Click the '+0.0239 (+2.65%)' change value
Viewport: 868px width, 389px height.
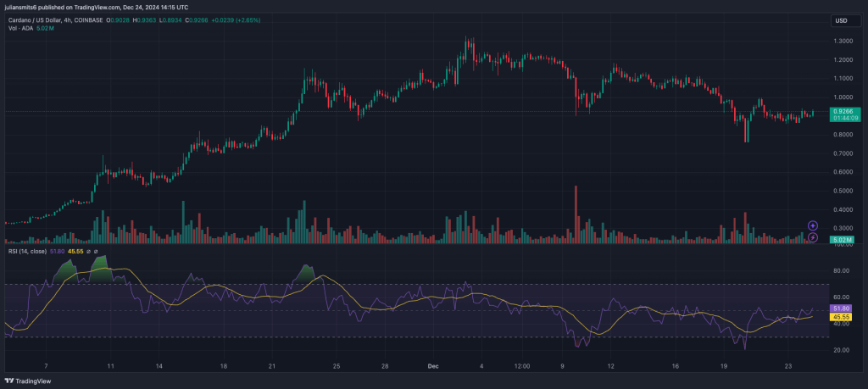click(x=236, y=20)
